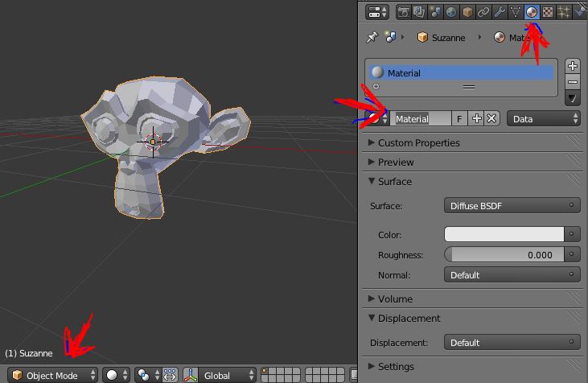
Task: Toggle manipulate center points button
Action: pyautogui.click(x=170, y=375)
